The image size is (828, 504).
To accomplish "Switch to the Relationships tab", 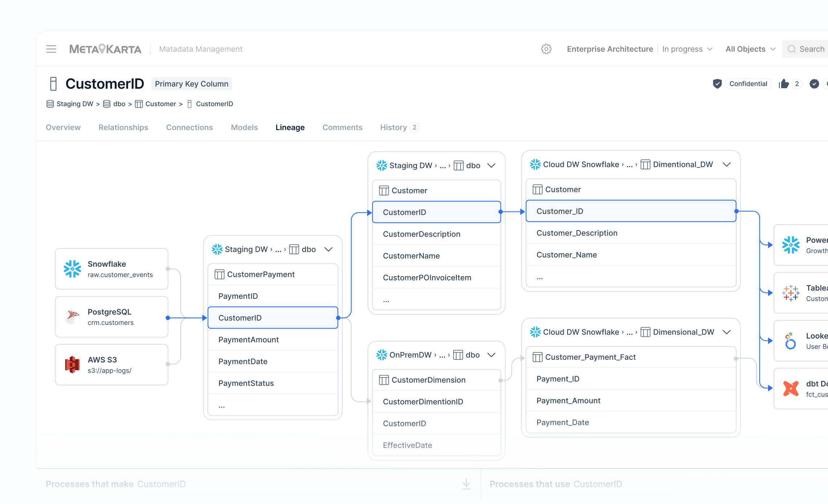I will [123, 127].
